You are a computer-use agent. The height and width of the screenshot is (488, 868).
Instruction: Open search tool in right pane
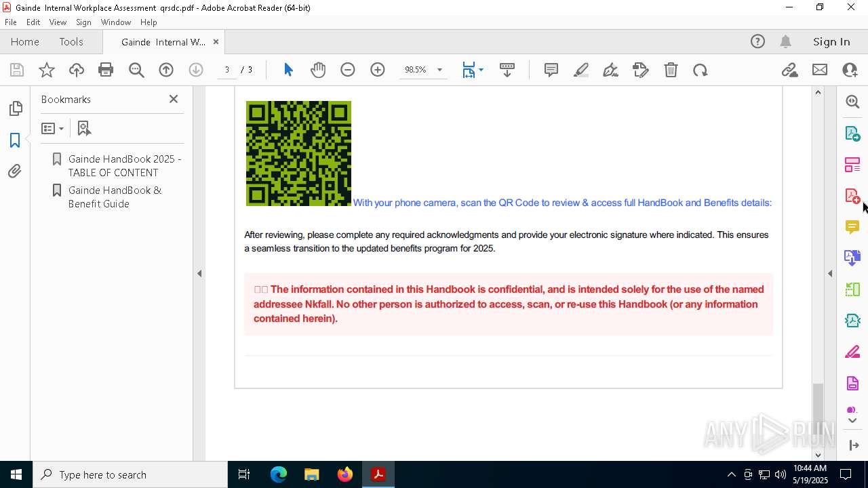coord(852,102)
